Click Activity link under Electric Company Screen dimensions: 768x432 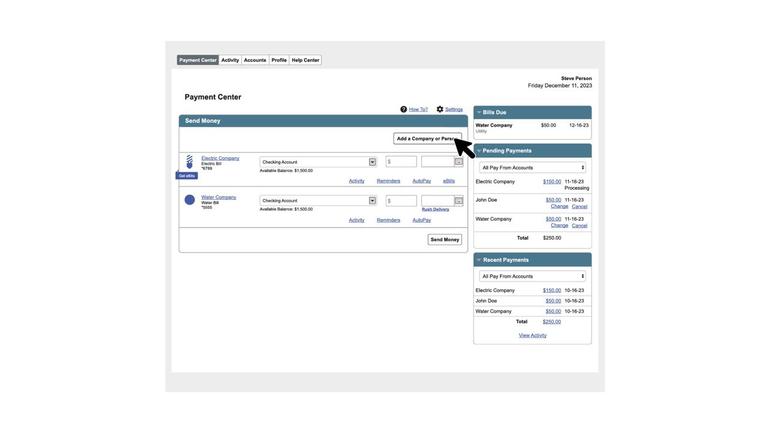point(357,181)
